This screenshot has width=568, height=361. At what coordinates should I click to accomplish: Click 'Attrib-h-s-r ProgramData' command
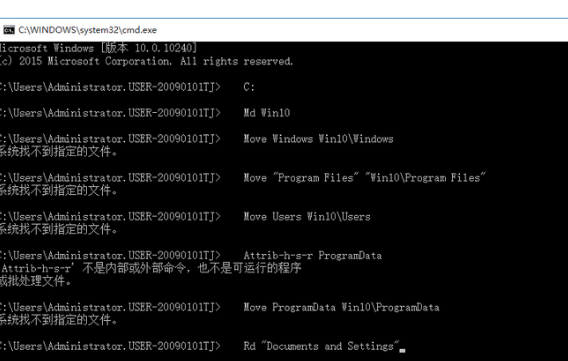coord(312,256)
